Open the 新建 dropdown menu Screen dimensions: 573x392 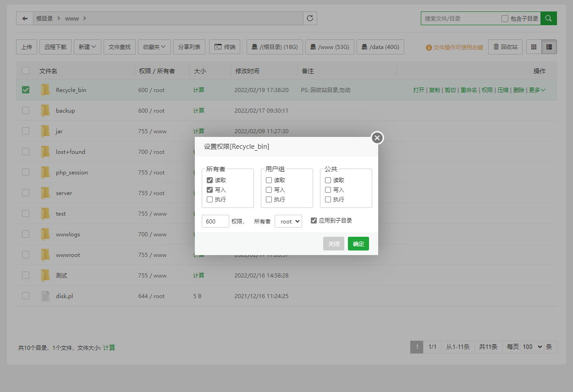click(x=87, y=47)
